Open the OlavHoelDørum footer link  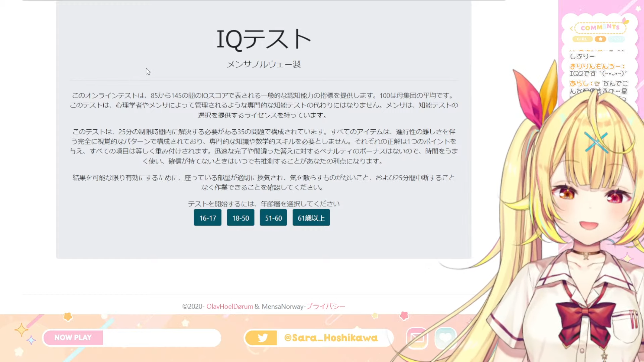(230, 306)
